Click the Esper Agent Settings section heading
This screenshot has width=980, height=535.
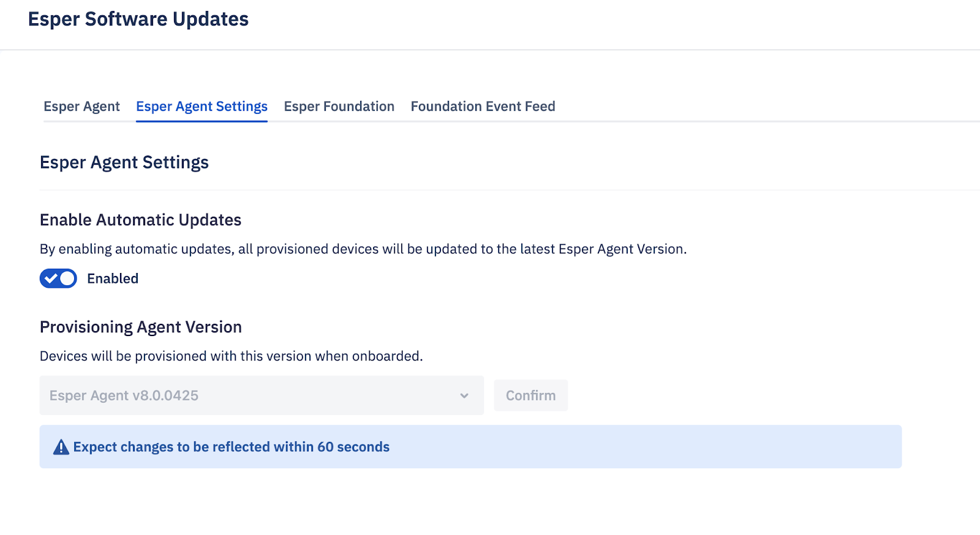pos(124,162)
